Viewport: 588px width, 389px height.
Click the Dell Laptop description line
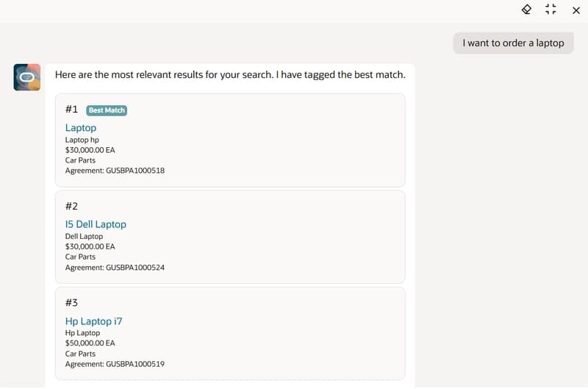[84, 236]
